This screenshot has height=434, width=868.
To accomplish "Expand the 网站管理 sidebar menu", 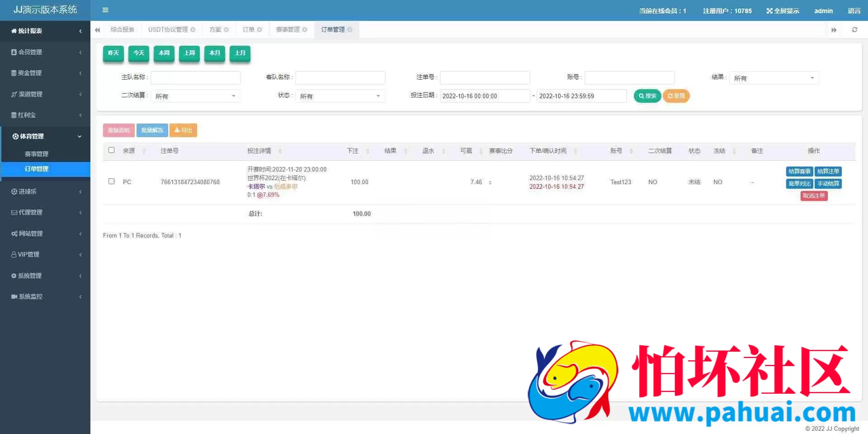I will pyautogui.click(x=45, y=234).
